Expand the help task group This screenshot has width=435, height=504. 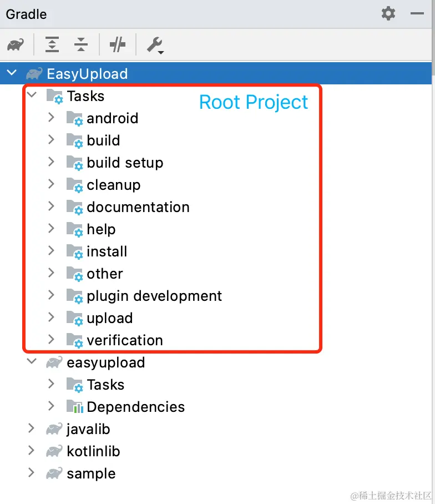[x=51, y=228]
